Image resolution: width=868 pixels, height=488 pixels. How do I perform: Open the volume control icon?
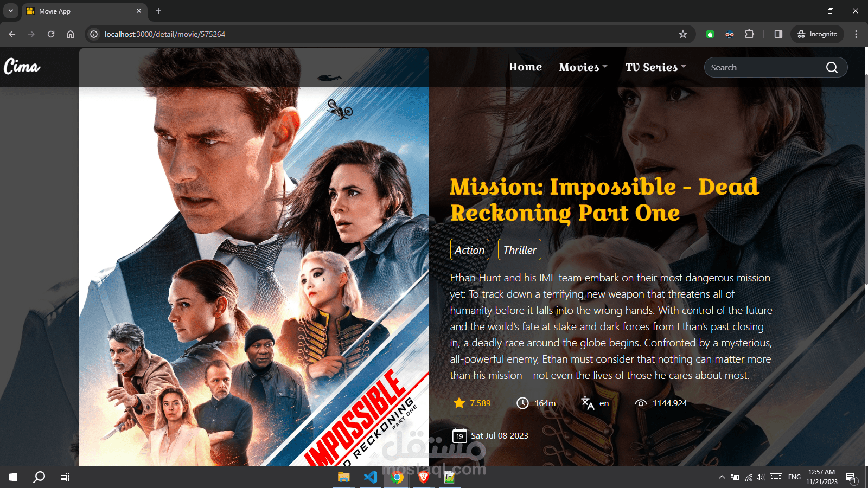tap(760, 477)
